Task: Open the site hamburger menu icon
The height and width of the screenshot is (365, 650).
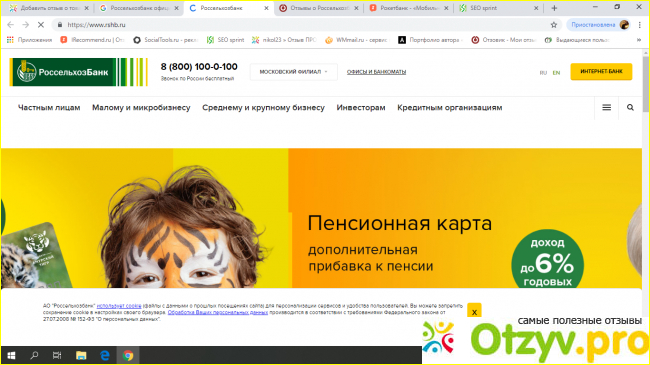Action: [x=606, y=107]
